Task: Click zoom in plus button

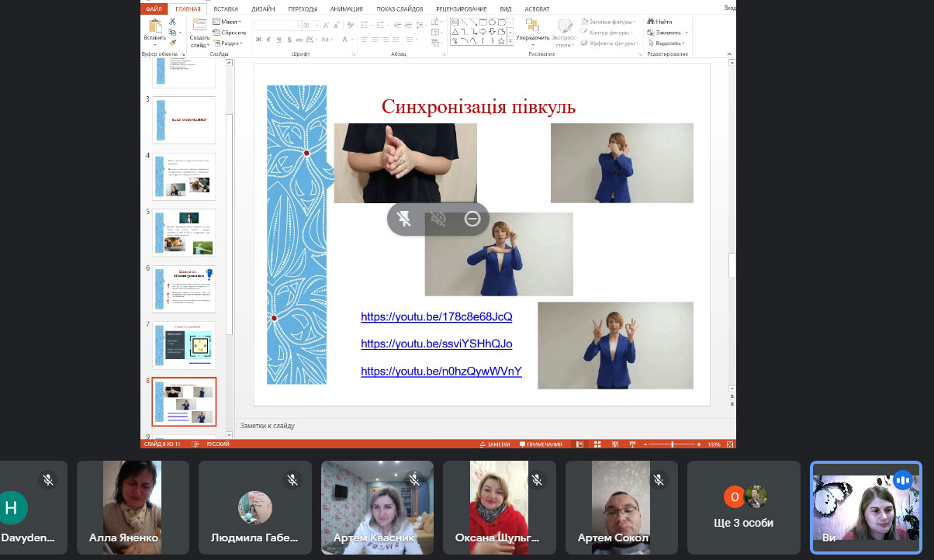Action: 699,444
